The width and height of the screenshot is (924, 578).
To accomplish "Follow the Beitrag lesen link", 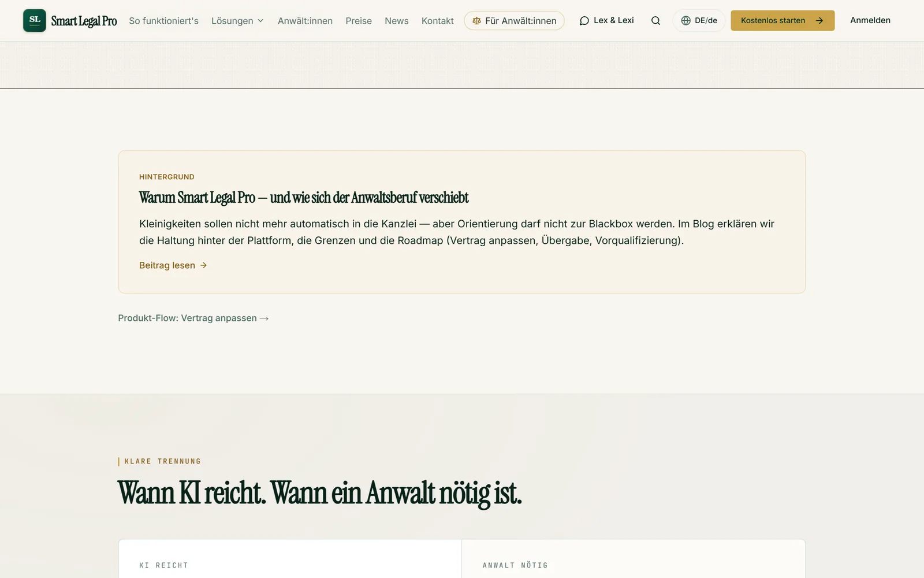I will pyautogui.click(x=173, y=265).
